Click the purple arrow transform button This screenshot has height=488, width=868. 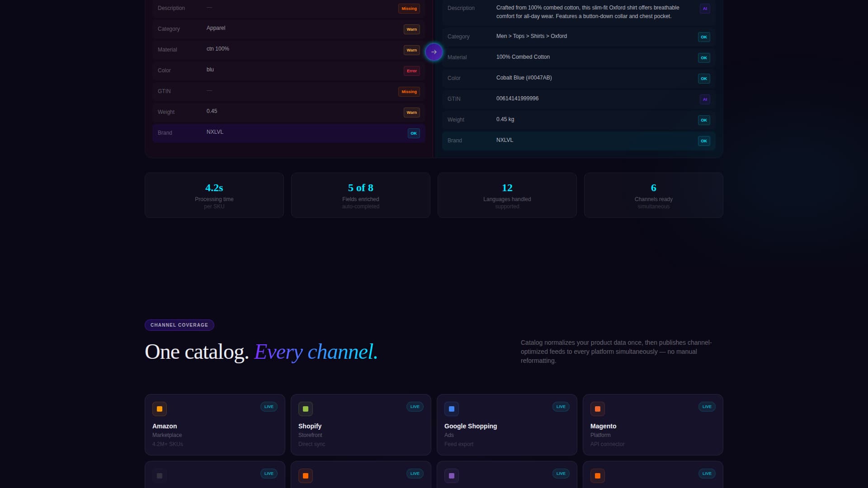(434, 52)
